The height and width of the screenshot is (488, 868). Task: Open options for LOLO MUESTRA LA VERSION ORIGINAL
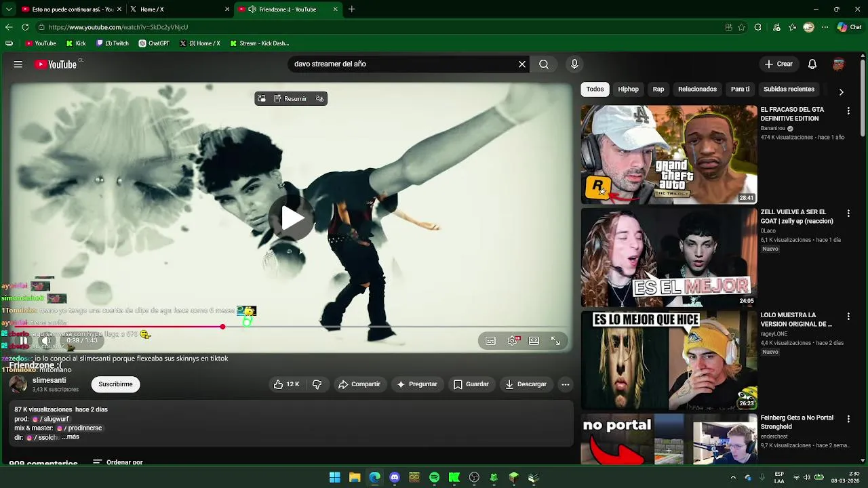848,317
